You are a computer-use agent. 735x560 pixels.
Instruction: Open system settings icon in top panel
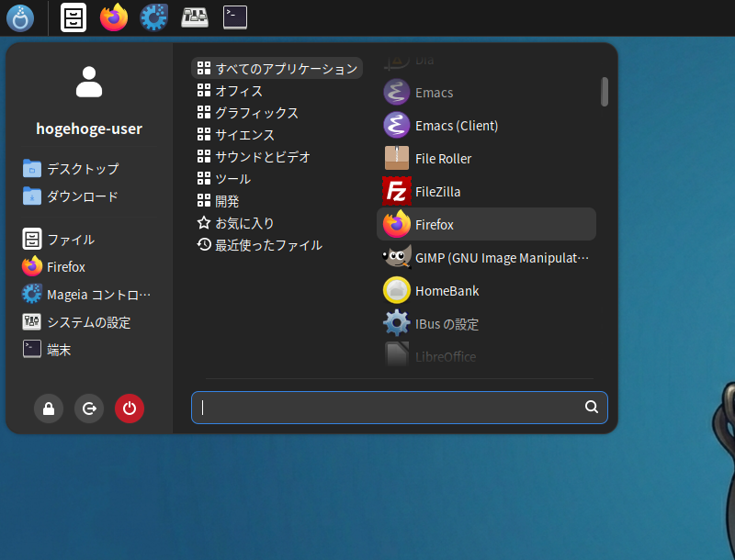[x=195, y=17]
